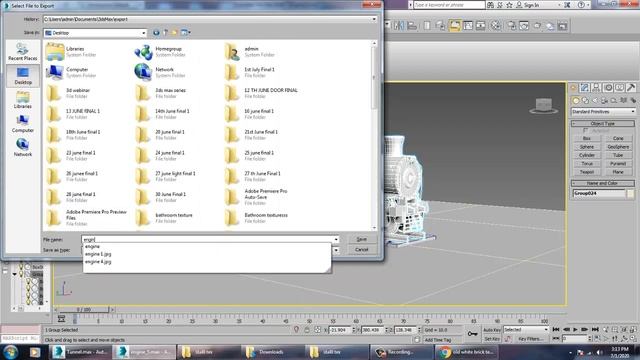Select the Cameras category icon
The image size is (640, 360).
(604, 100)
